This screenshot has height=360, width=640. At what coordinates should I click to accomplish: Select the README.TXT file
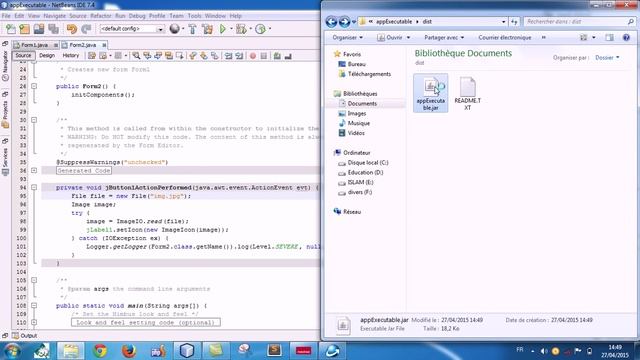click(x=467, y=93)
